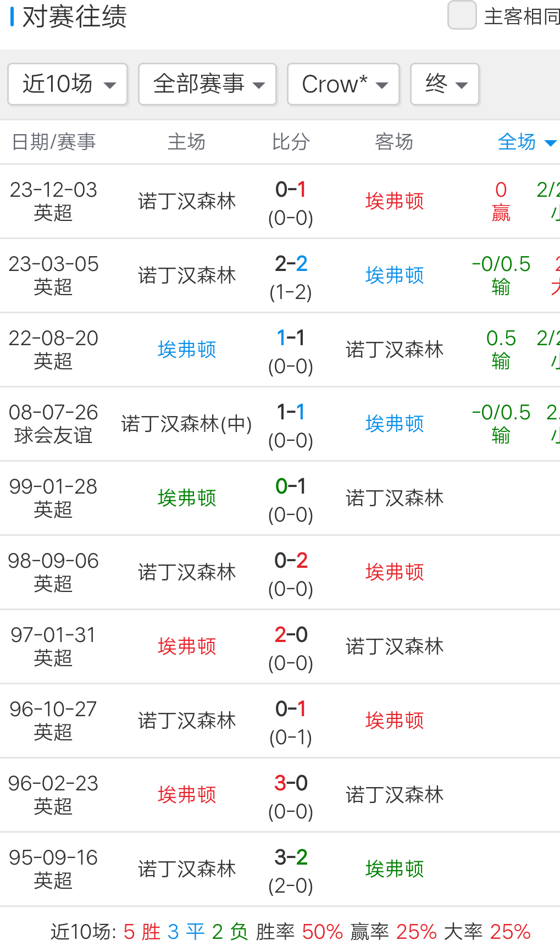Expand the 全部赛事 filter dropdown
Viewport: 560px width, 952px height.
pos(207,84)
